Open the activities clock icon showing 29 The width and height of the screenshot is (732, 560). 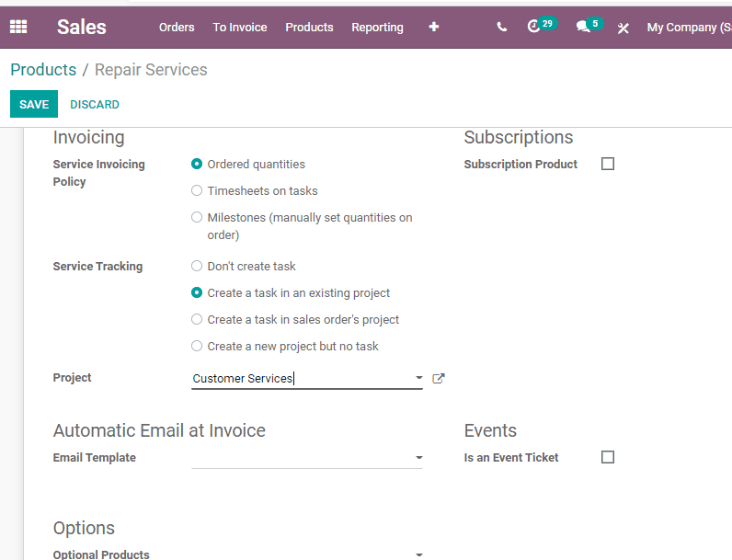541,26
